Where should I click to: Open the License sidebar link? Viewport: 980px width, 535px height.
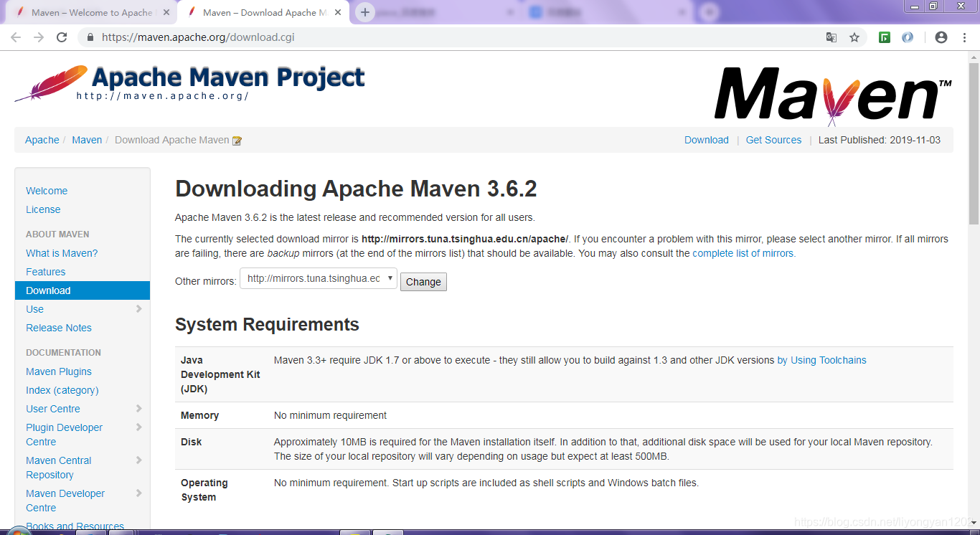tap(43, 209)
